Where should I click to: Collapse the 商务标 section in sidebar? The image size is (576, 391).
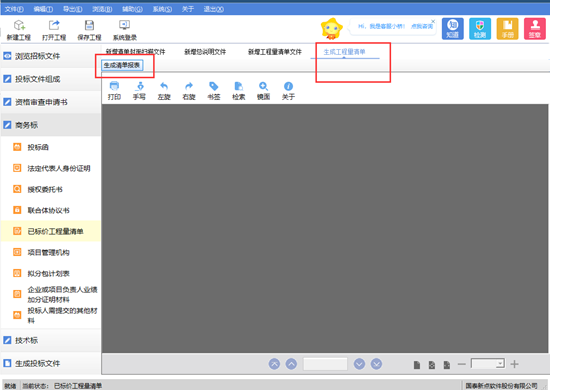[50, 125]
